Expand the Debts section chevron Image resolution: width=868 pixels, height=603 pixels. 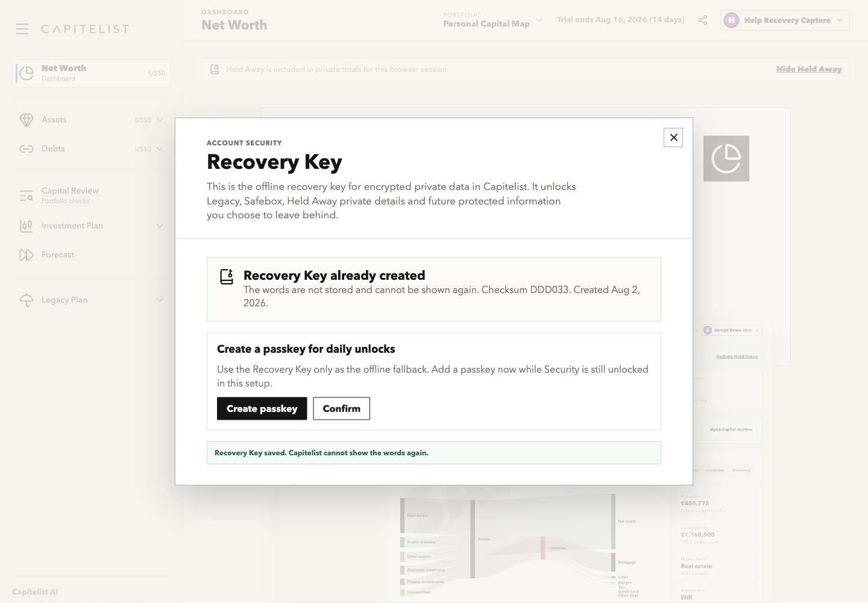tap(160, 149)
